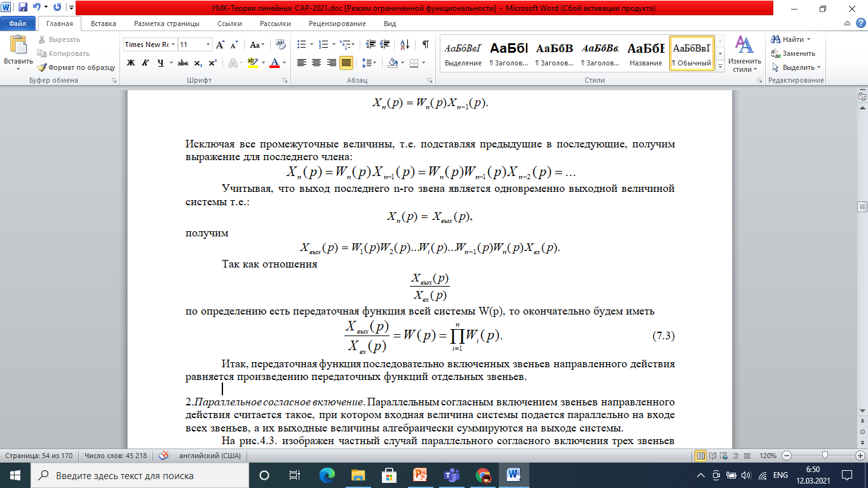Viewport: 868px width, 488px height.
Task: Open the highlight color dropdown arrow
Action: (x=262, y=63)
